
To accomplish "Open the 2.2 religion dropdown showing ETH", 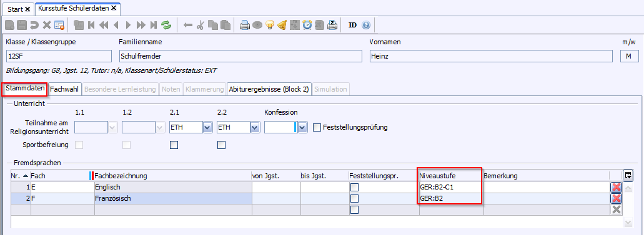I will coord(255,128).
